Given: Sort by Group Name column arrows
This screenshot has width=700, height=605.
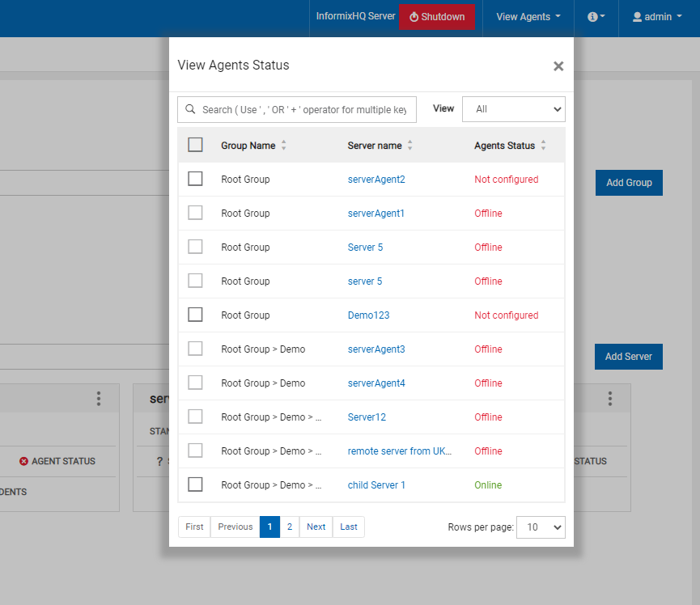Looking at the screenshot, I should (283, 146).
